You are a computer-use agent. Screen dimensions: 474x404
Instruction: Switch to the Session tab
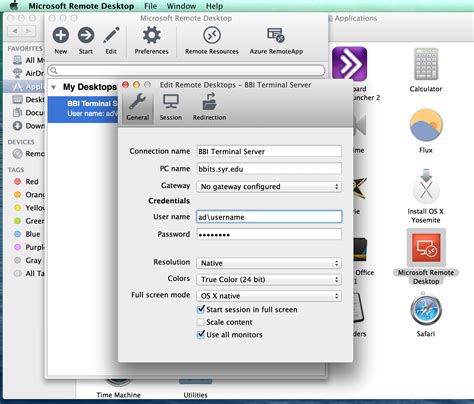click(x=171, y=107)
